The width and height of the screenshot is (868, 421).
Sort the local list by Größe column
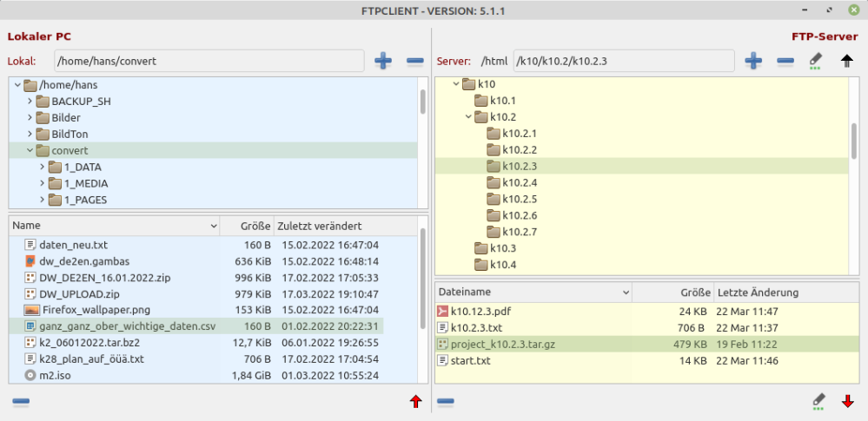255,226
